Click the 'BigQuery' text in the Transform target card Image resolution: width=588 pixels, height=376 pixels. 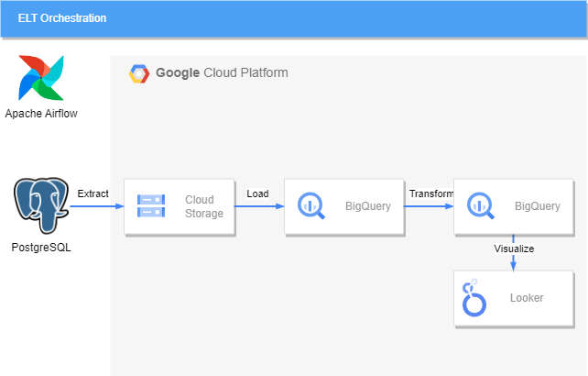[538, 206]
